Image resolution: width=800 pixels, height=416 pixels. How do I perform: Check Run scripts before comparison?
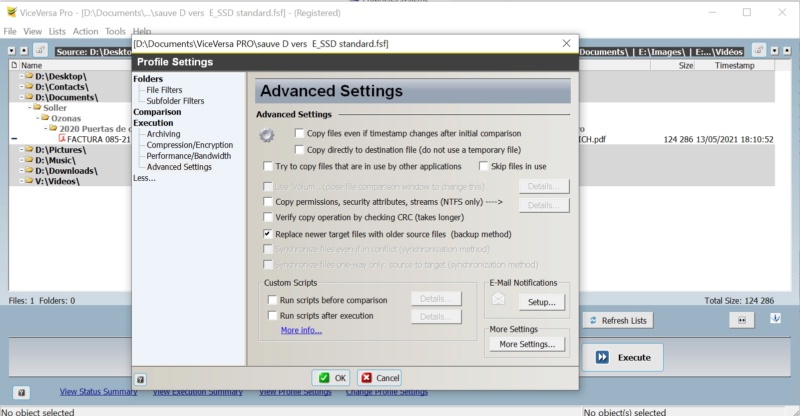point(272,300)
